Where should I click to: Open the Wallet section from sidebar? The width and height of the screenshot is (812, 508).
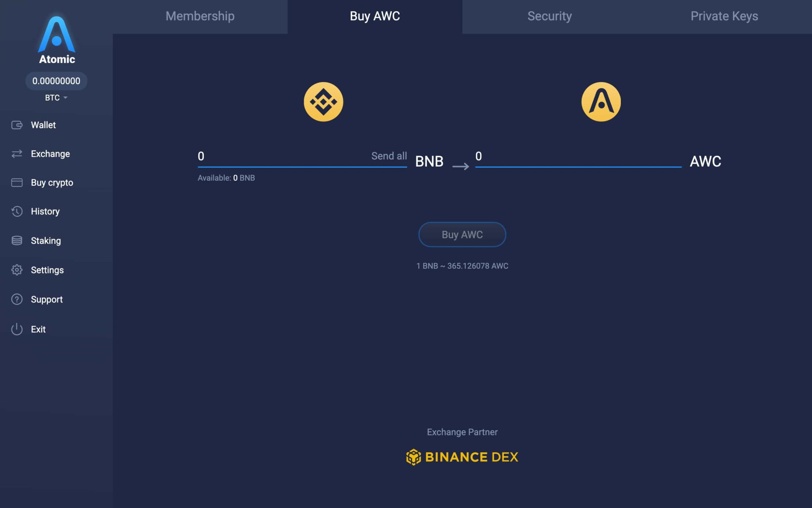(43, 125)
